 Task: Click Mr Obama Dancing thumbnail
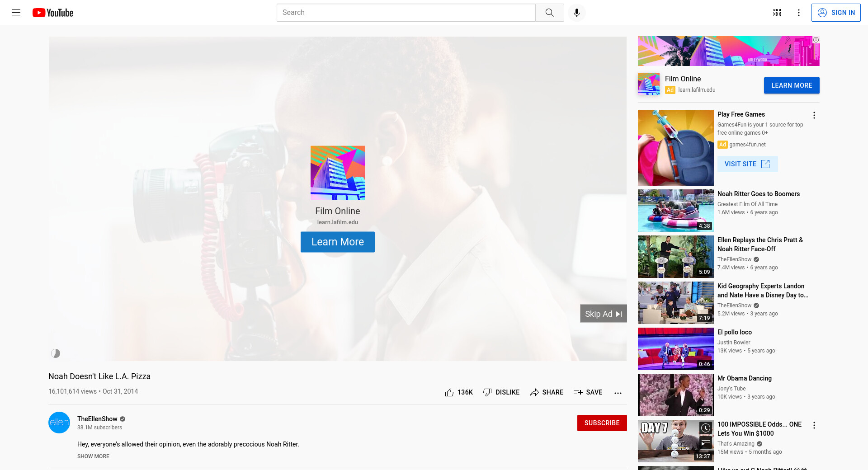pos(675,395)
